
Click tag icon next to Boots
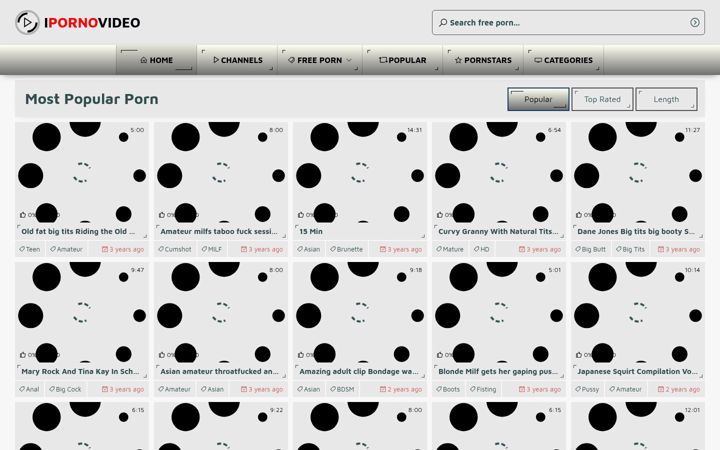pyautogui.click(x=439, y=389)
